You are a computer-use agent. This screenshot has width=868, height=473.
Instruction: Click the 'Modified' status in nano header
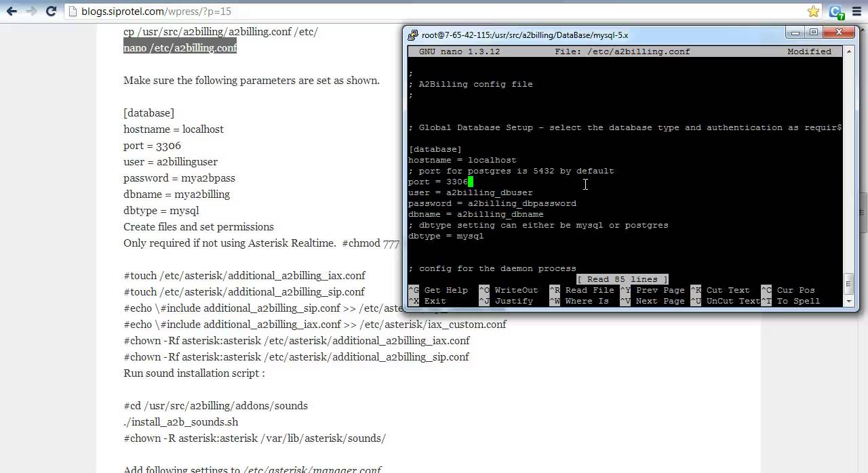[x=810, y=52]
